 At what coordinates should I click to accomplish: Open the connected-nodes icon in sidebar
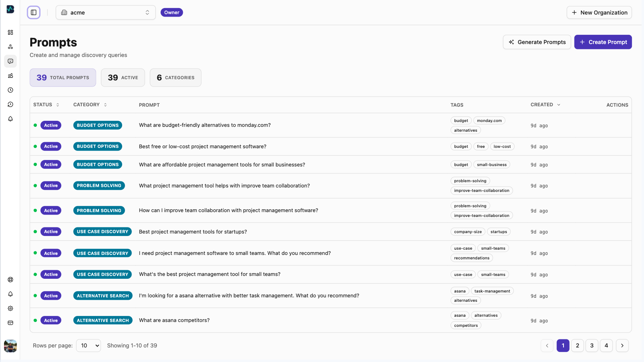(11, 47)
